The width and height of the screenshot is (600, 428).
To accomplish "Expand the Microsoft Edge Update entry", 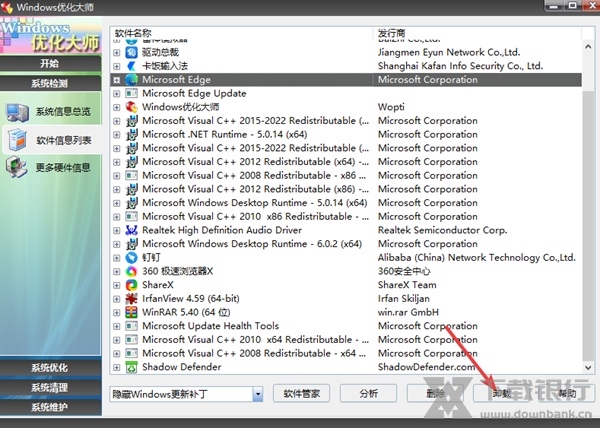I will tap(117, 94).
